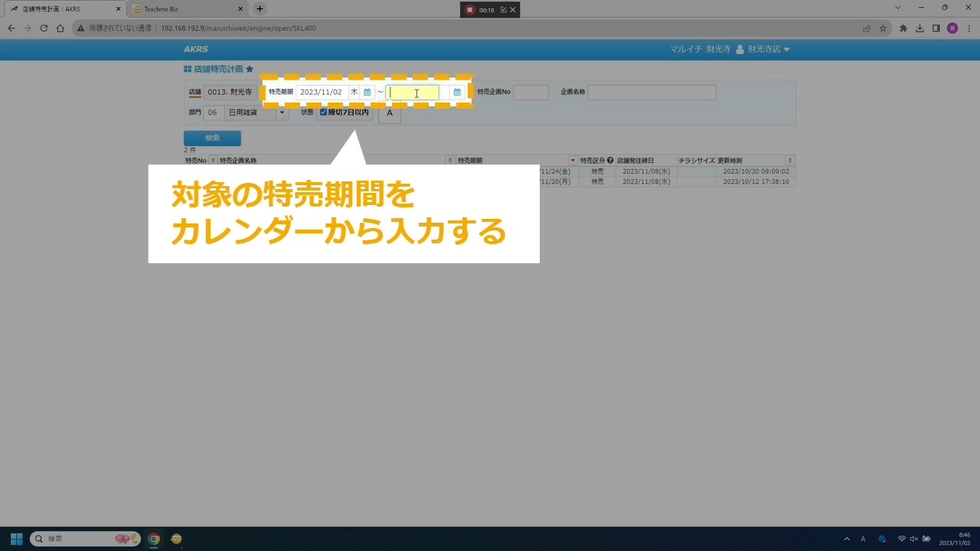The height and width of the screenshot is (551, 980).
Task: Open 特売期間 column filter dropdown arrow
Action: click(x=573, y=161)
